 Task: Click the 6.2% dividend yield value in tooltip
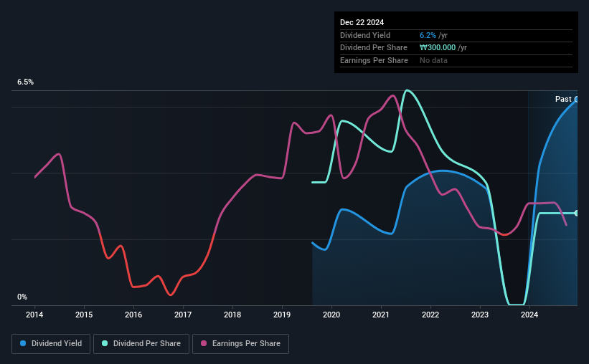pos(428,35)
